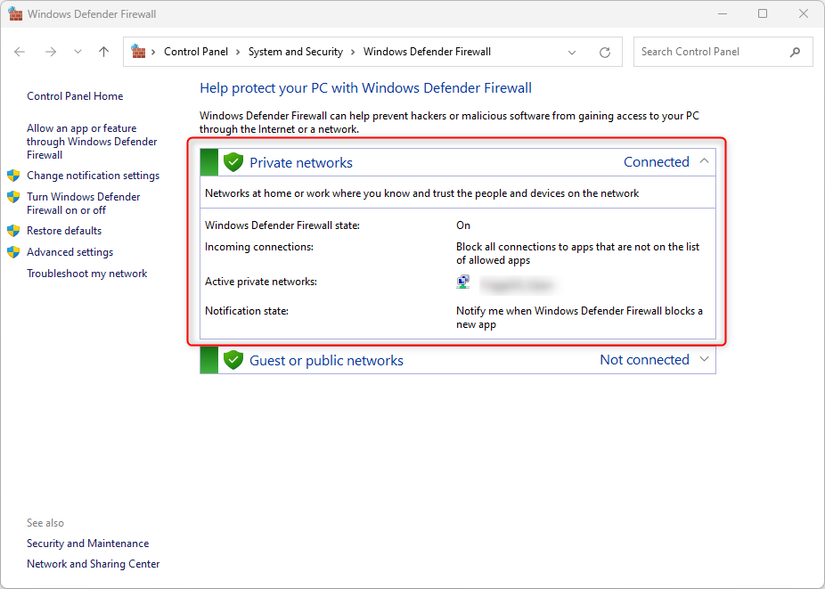The width and height of the screenshot is (825, 589).
Task: Click shield icon beside Change notification settings
Action: pos(14,175)
